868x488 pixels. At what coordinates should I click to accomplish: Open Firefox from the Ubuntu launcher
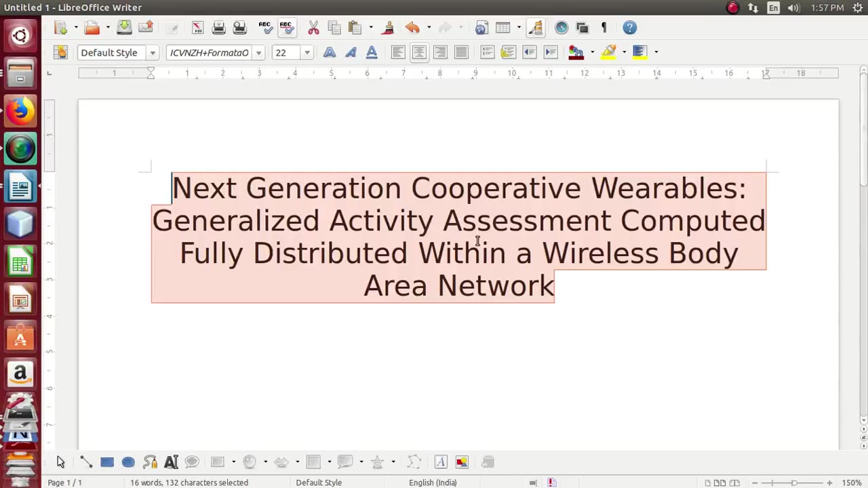pyautogui.click(x=20, y=111)
